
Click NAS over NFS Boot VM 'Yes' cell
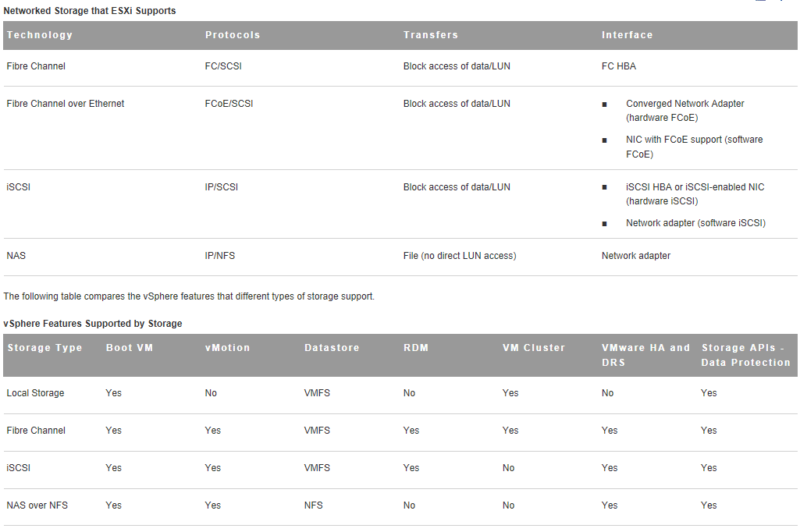pyautogui.click(x=113, y=505)
